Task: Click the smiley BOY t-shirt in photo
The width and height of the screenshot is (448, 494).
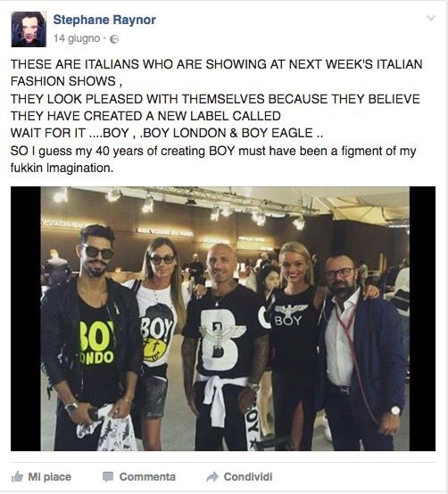Action: (x=157, y=334)
